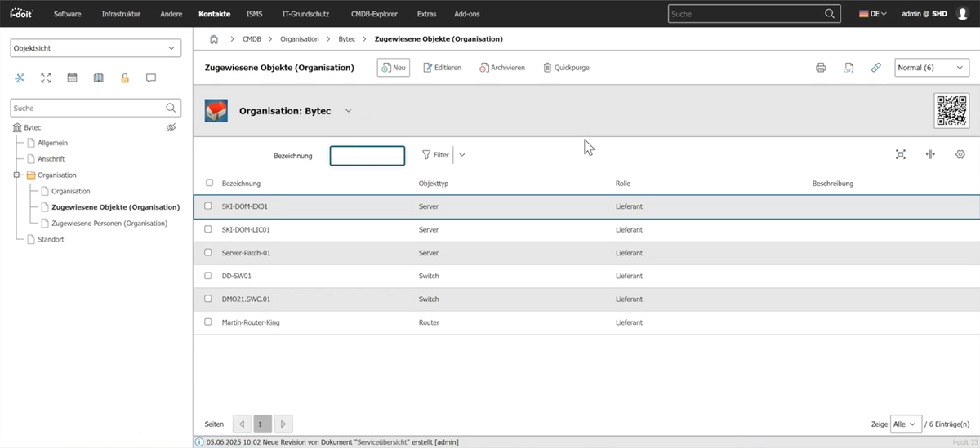Click the sidebar search magnifier icon

171,108
